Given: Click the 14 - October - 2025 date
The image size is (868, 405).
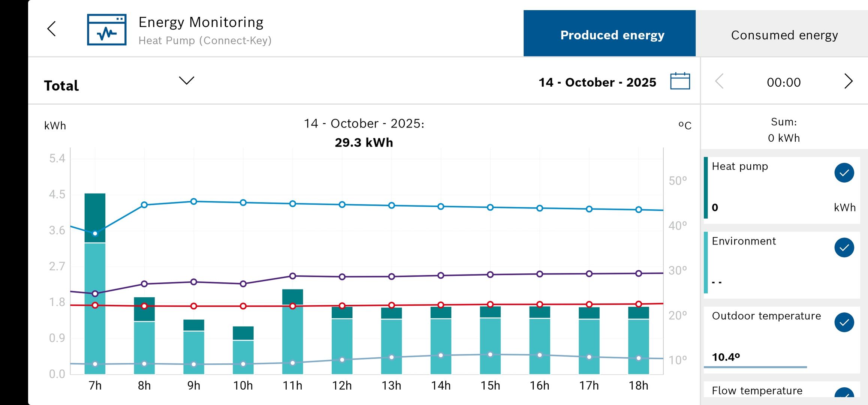Looking at the screenshot, I should click(x=597, y=82).
